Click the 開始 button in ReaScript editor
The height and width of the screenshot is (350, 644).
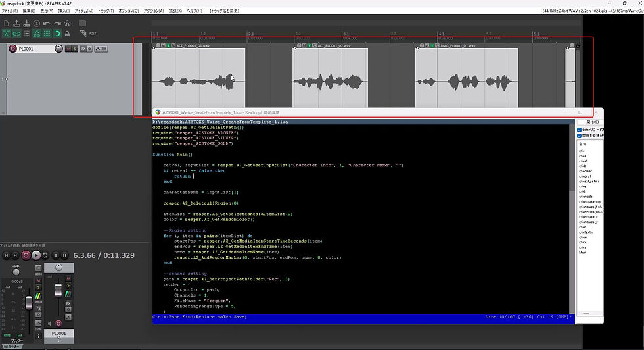point(591,122)
